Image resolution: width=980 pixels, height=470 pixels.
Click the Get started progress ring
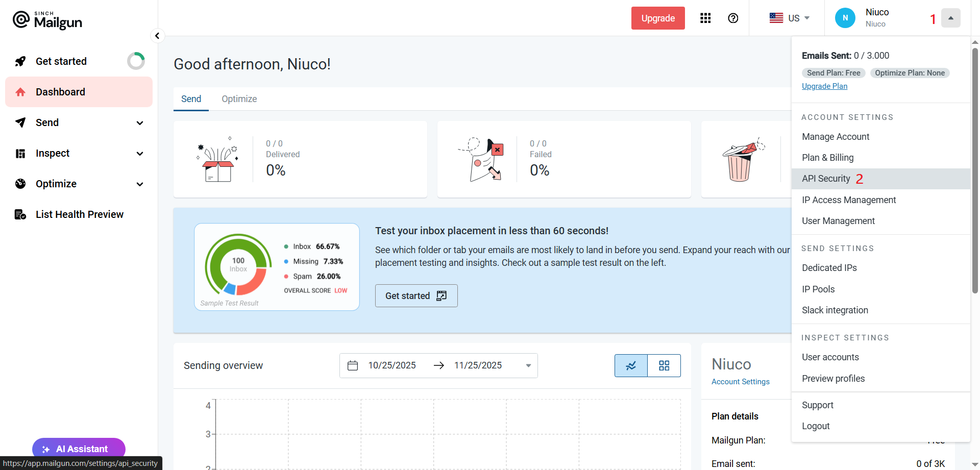pos(136,61)
